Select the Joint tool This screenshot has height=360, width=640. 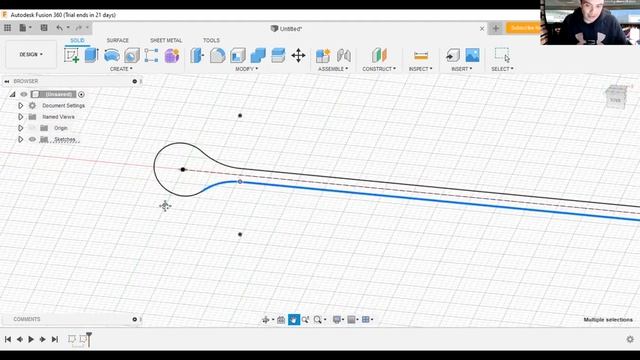pos(344,56)
